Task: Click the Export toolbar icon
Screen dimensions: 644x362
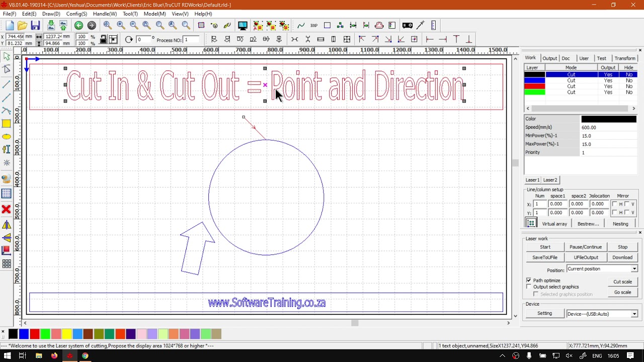Action: click(63, 25)
